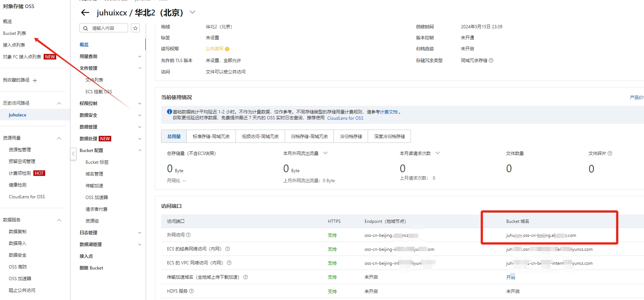Open the 本月外网流出流量 dropdown
This screenshot has height=300, width=644.
tap(325, 153)
